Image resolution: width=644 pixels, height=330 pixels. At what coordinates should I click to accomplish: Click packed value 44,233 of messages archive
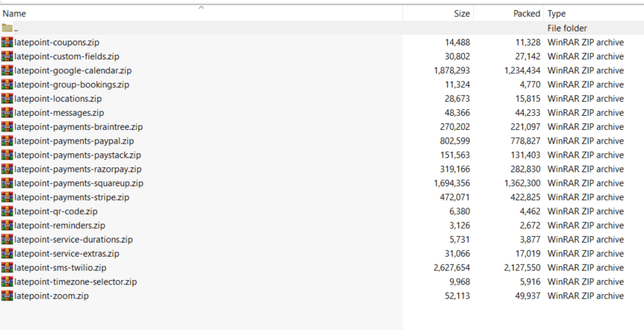[x=528, y=113]
